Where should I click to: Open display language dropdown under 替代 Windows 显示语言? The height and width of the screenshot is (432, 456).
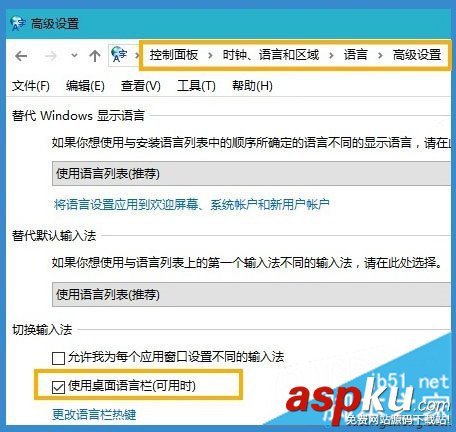[252, 174]
